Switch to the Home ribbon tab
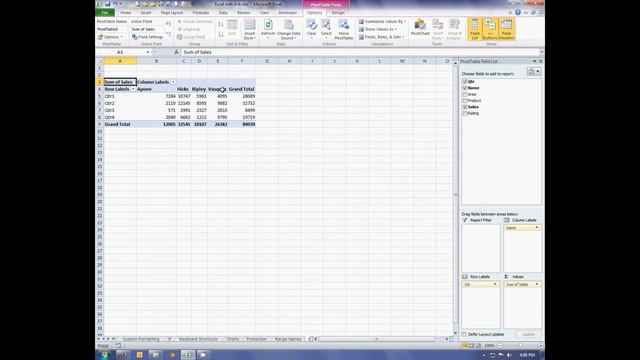Viewport: 640px width, 360px height. [126, 13]
